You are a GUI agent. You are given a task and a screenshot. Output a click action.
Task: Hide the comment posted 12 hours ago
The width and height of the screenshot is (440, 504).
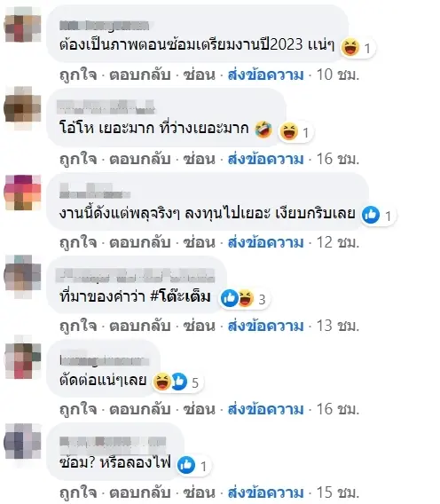click(199, 242)
